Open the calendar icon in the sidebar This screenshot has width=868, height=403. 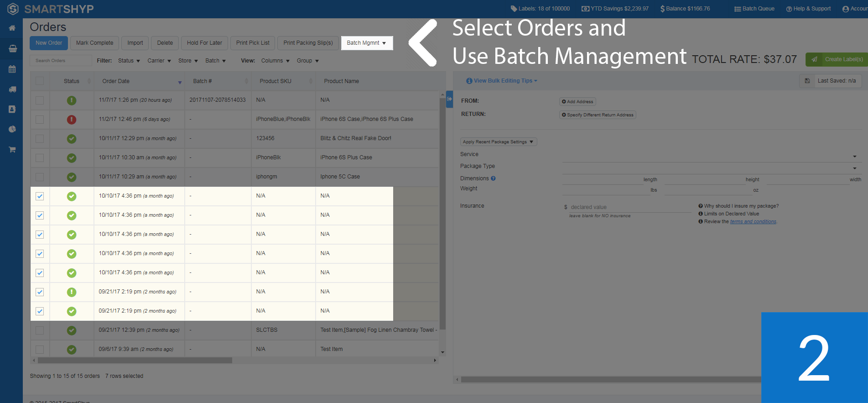(12, 69)
